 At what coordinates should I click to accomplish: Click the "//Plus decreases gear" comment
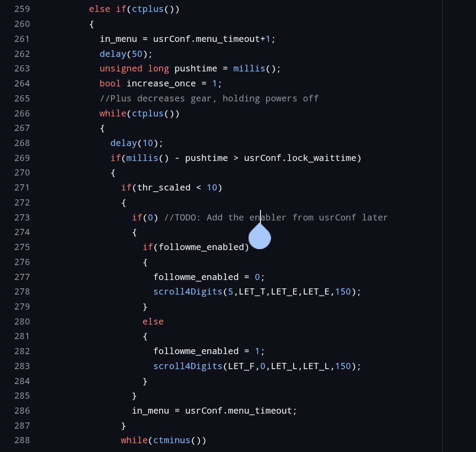tap(209, 98)
